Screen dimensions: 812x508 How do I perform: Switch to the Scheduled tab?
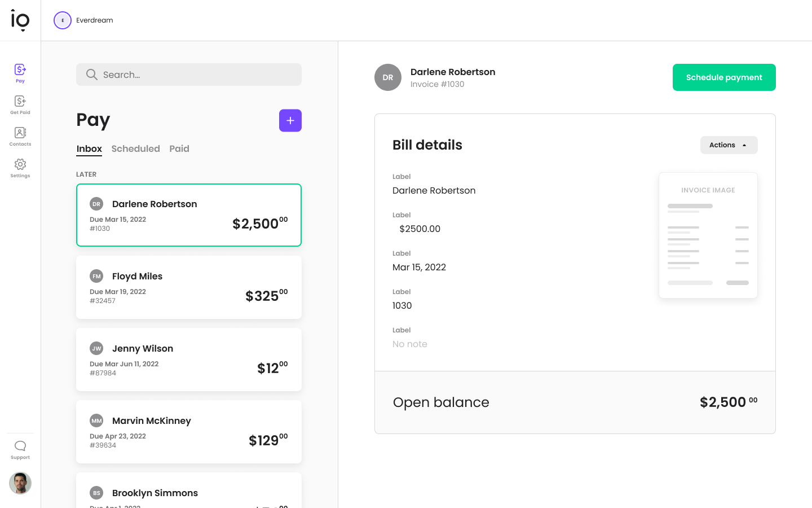pyautogui.click(x=135, y=149)
